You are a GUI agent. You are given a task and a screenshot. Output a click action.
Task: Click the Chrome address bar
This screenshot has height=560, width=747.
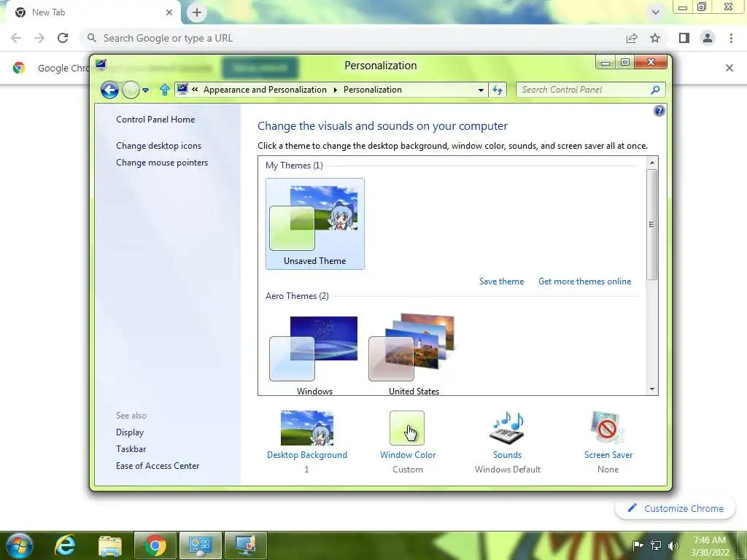coord(352,38)
